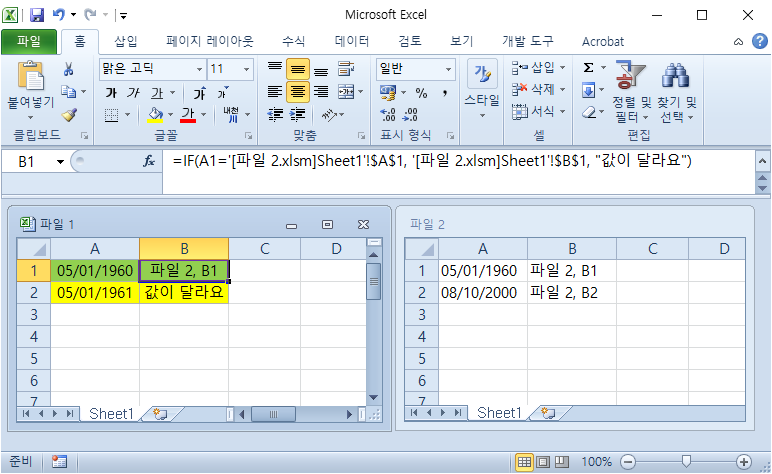This screenshot has width=772, height=474.
Task: Click the Save icon in quick access toolbar
Action: pos(37,15)
